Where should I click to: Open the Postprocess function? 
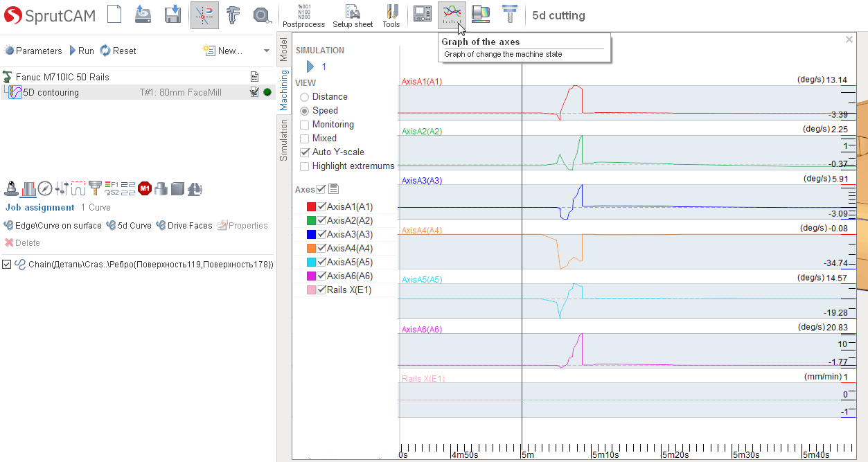(303, 16)
